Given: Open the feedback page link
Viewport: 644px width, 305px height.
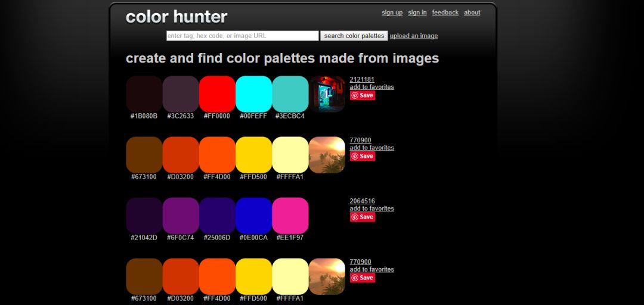Looking at the screenshot, I should (x=445, y=13).
